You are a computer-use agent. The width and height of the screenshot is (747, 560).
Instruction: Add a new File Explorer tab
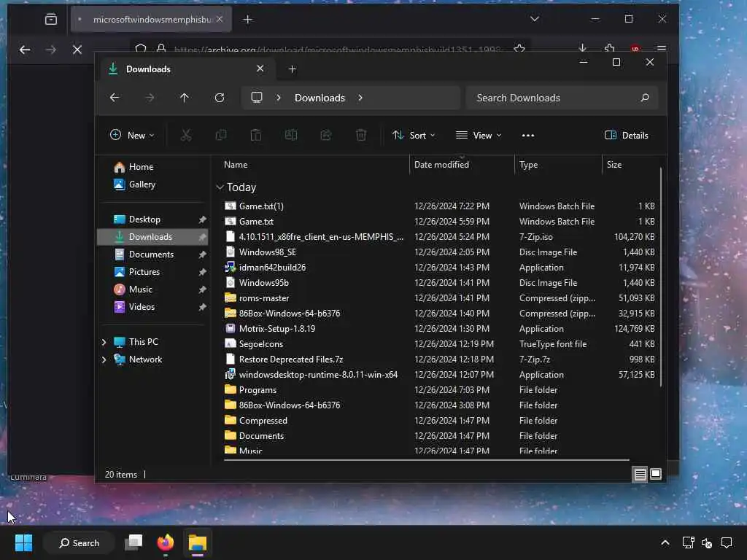pyautogui.click(x=293, y=69)
